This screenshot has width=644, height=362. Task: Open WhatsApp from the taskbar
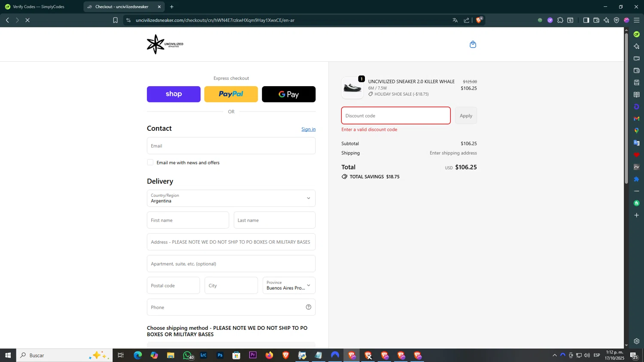tap(187, 355)
